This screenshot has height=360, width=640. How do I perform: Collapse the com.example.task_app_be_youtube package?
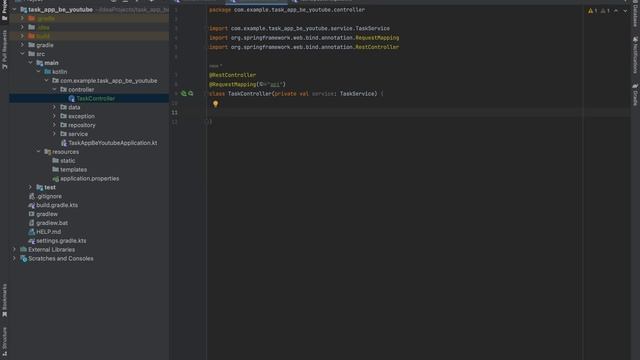(x=47, y=81)
